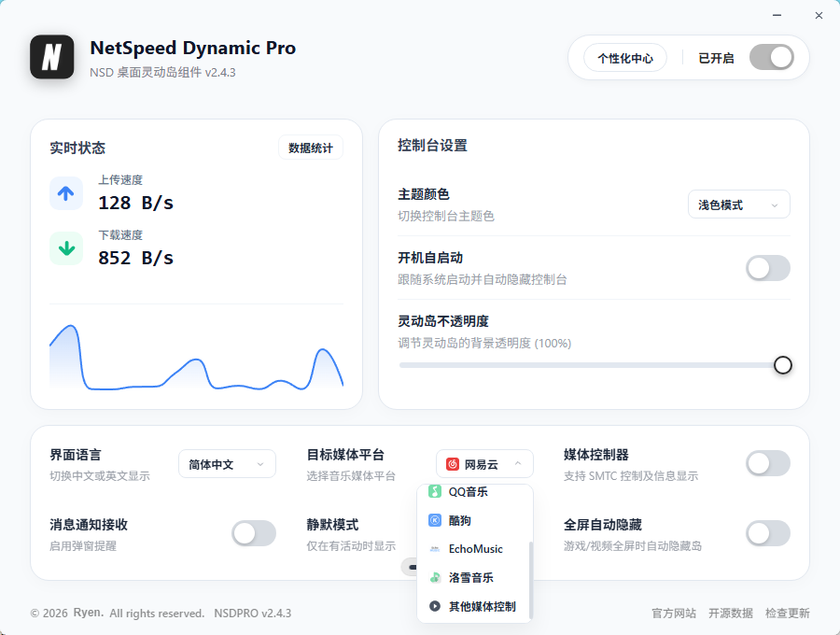The width and height of the screenshot is (840, 635).
Task: Choose EchoMusic in the platform list
Action: pos(473,549)
